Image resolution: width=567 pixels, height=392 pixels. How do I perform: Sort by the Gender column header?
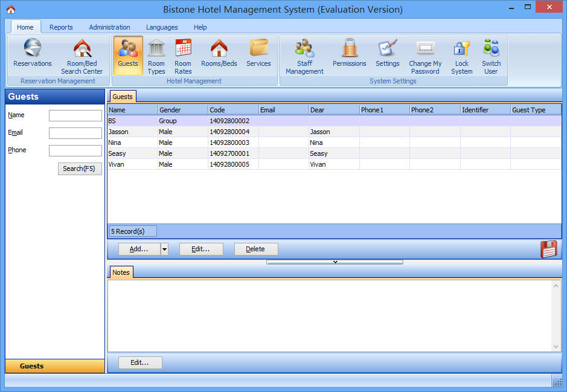click(x=183, y=110)
